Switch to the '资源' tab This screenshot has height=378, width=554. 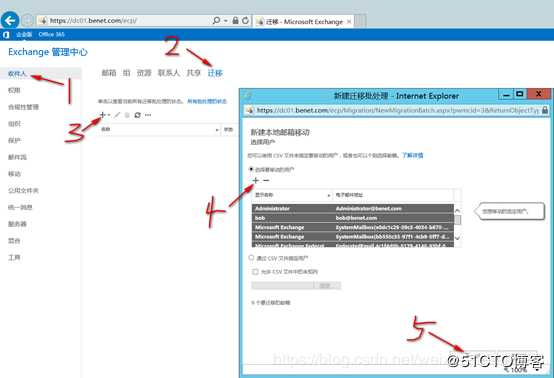point(144,73)
